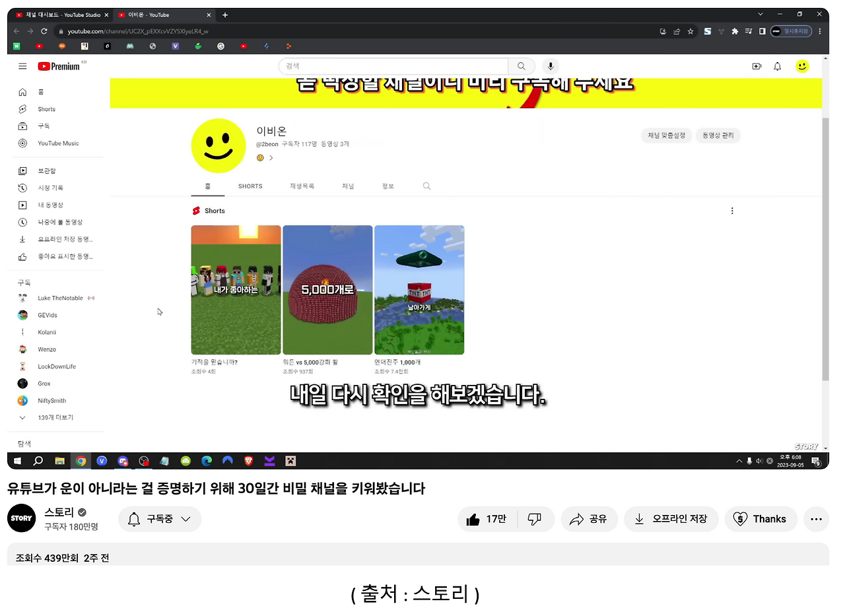845x616 pixels.
Task: Bookmark this page with the star icon
Action: point(691,31)
